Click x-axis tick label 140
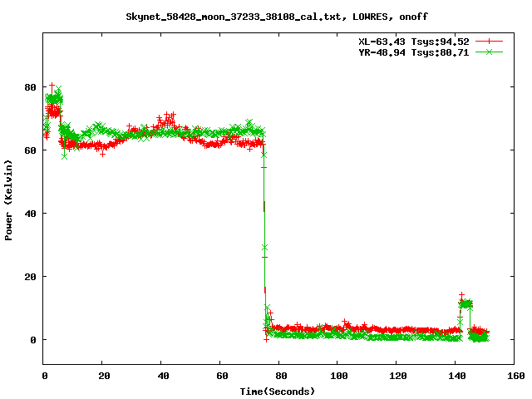Screen dimensions: 532x399 tap(457, 376)
